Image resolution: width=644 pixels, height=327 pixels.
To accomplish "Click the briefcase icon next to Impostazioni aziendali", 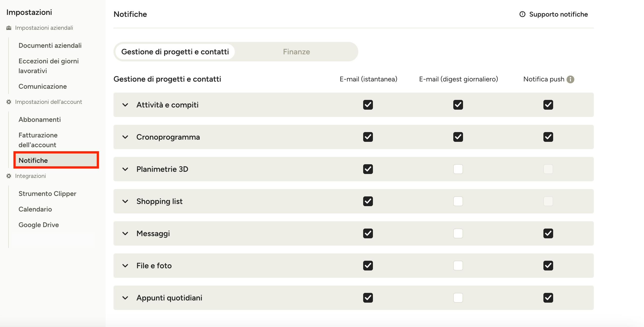I will 9,28.
